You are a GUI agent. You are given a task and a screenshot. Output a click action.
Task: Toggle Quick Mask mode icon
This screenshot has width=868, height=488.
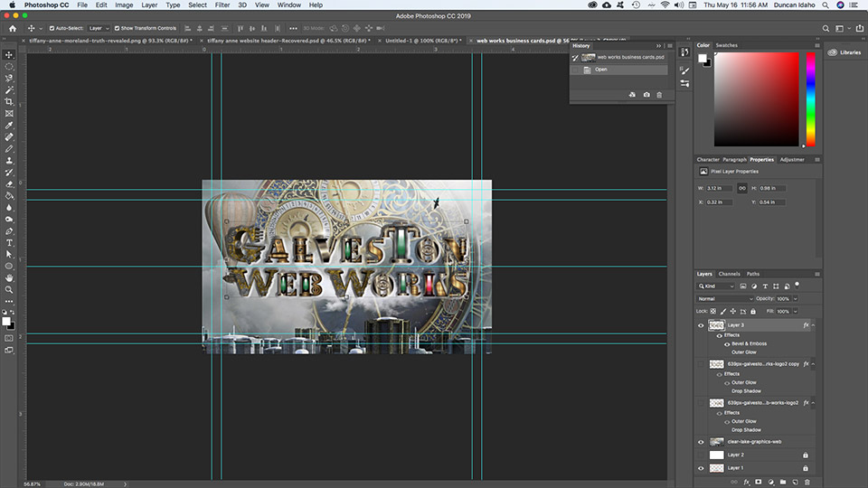pyautogui.click(x=9, y=338)
